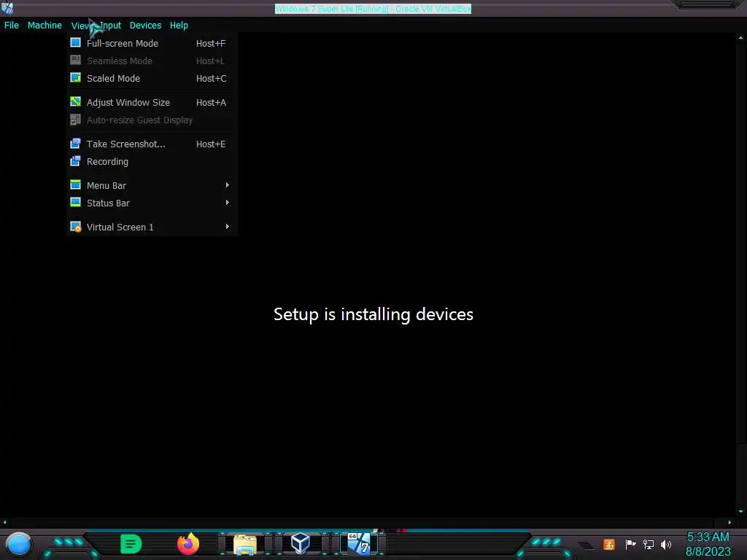Choose Take Screenshot... entry
This screenshot has width=747, height=560.
(152, 144)
